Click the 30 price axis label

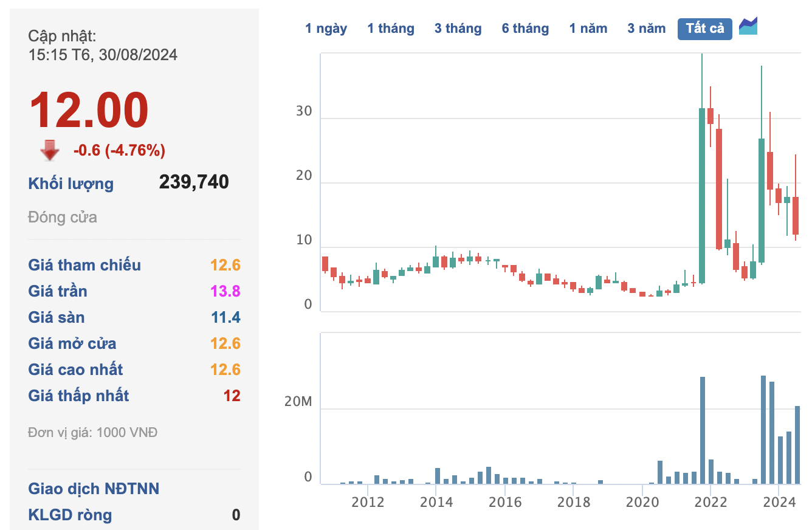(x=304, y=112)
